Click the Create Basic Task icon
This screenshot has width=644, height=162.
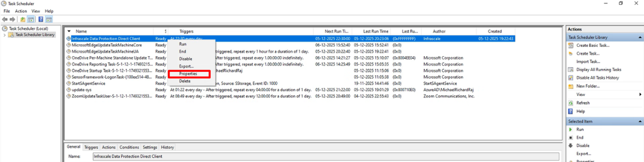[x=571, y=46]
